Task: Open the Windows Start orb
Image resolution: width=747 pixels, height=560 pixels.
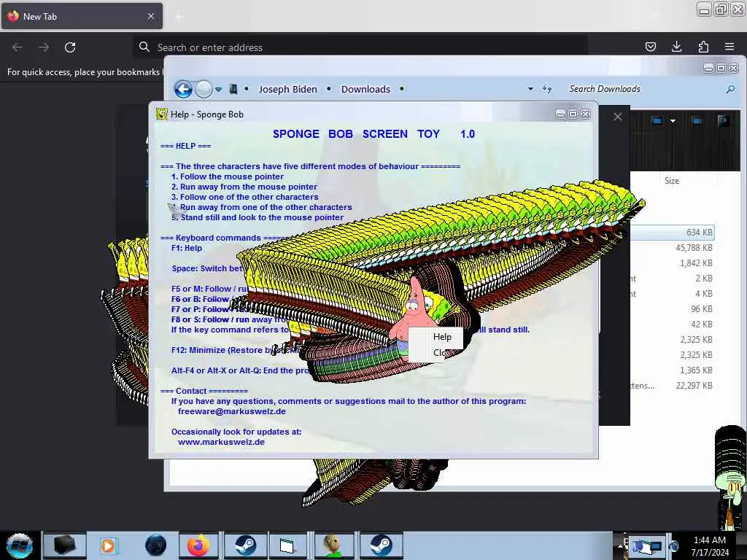Action: point(19,545)
